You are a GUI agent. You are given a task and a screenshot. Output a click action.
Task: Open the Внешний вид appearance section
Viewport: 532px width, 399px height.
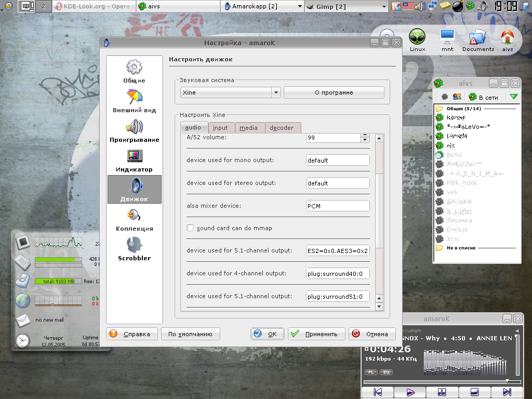135,101
